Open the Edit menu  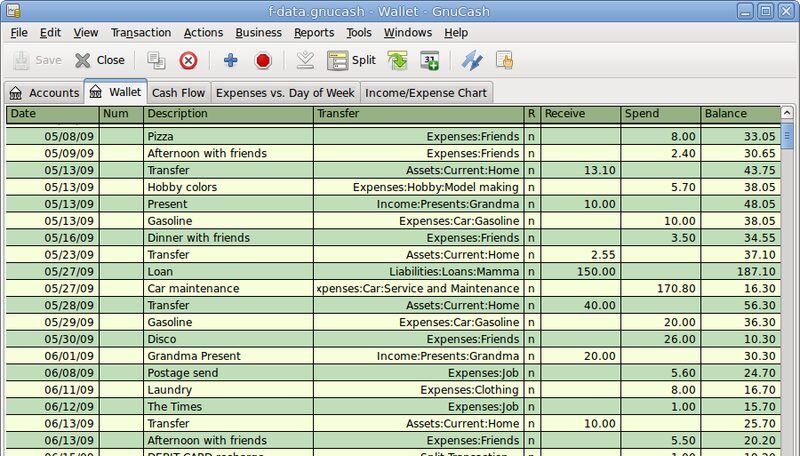coord(50,33)
